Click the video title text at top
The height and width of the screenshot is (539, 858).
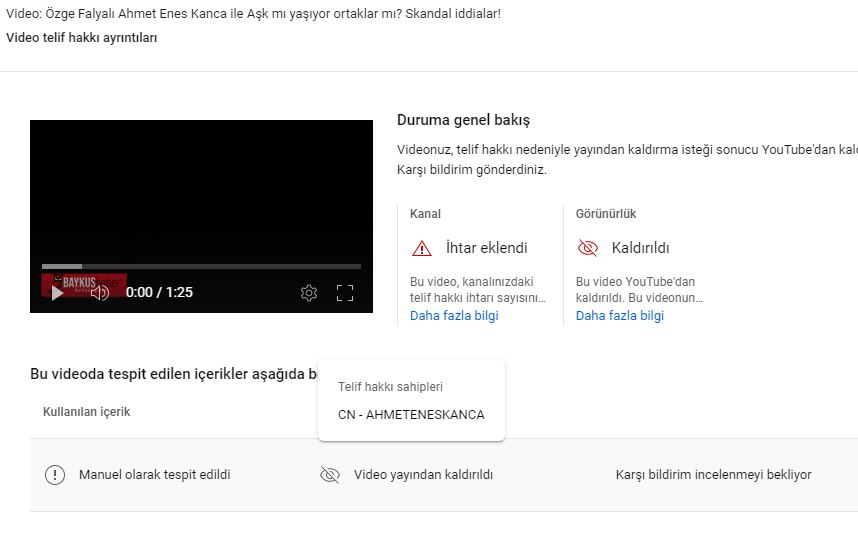click(x=253, y=14)
